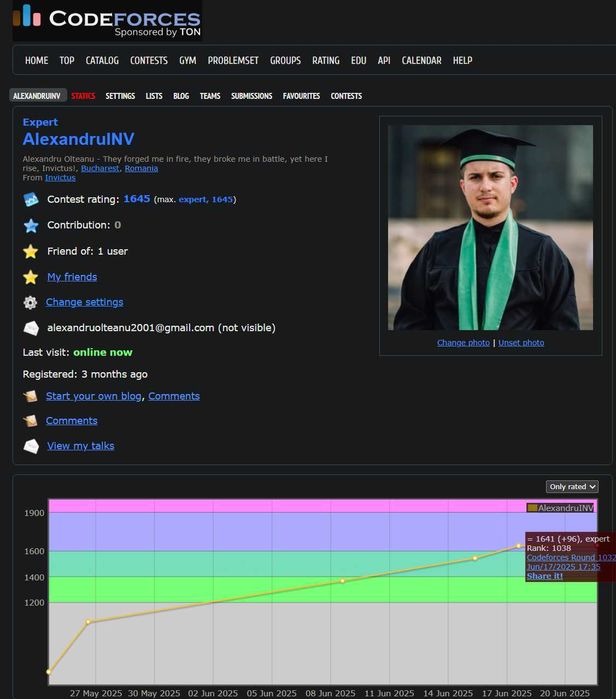The height and width of the screenshot is (699, 616).
Task: Open the CATALOG menu item
Action: [x=102, y=60]
